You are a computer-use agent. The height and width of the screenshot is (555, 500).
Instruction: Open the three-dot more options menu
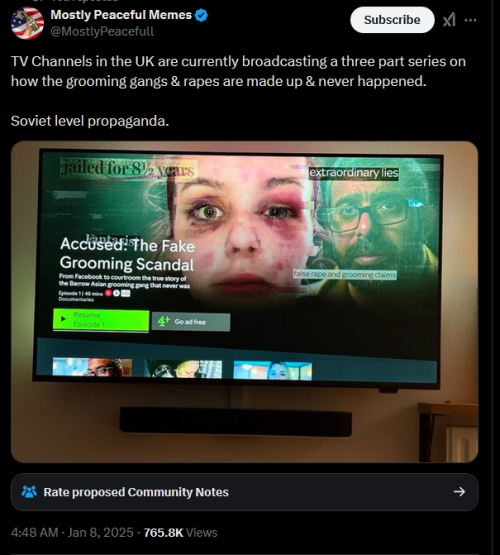[470, 20]
